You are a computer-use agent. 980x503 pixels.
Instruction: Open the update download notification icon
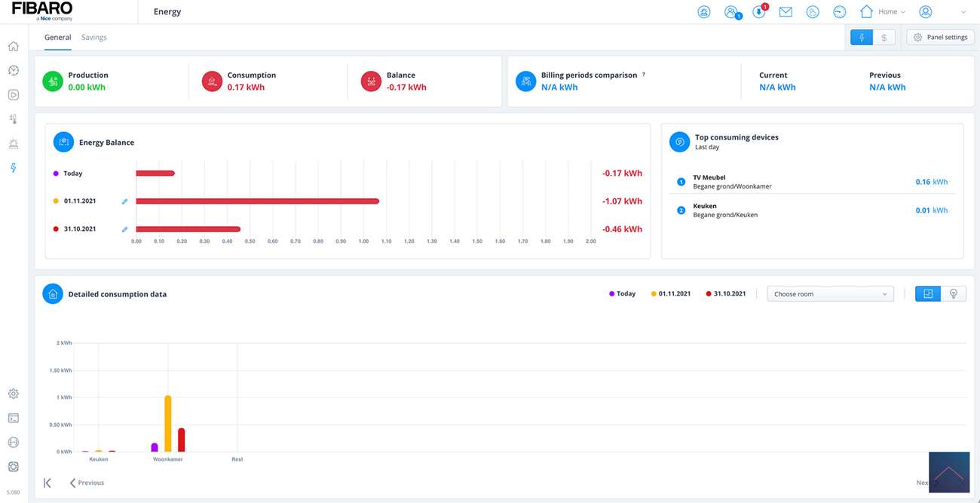click(758, 12)
